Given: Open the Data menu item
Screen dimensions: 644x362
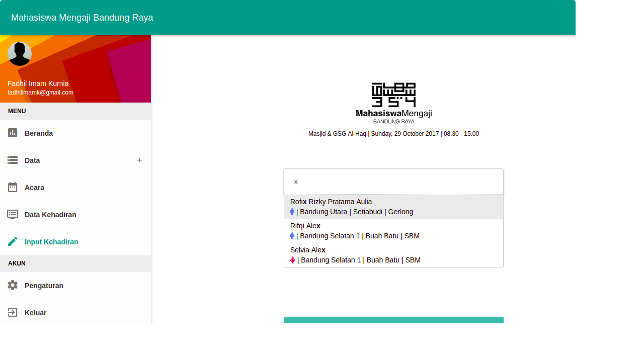Looking at the screenshot, I should pyautogui.click(x=75, y=160).
